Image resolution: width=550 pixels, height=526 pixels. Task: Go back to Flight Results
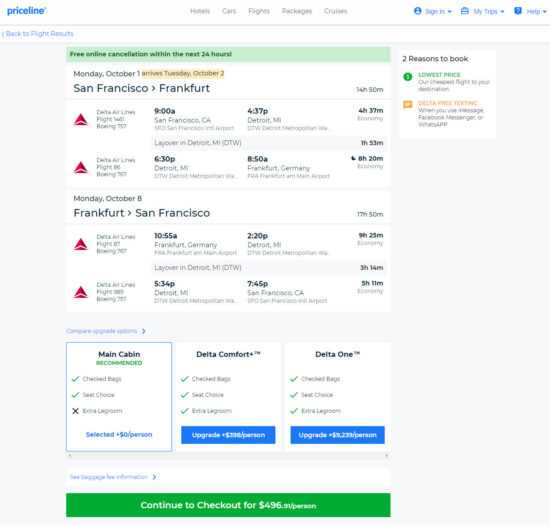coord(38,34)
